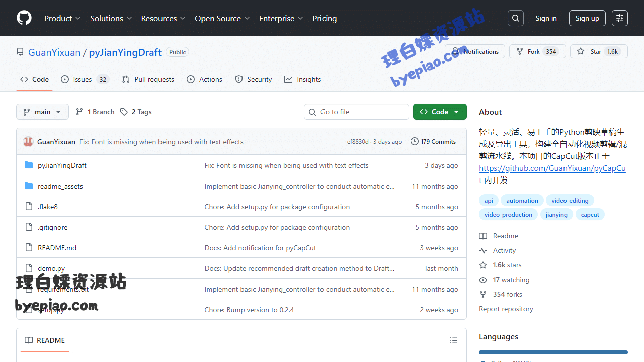
Task: Open the 179 Commits link
Action: click(433, 142)
